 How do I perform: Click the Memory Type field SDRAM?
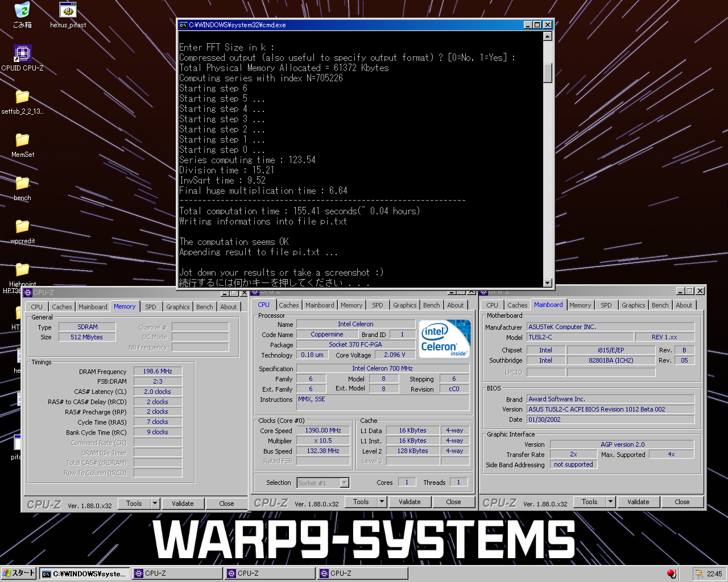pos(88,327)
